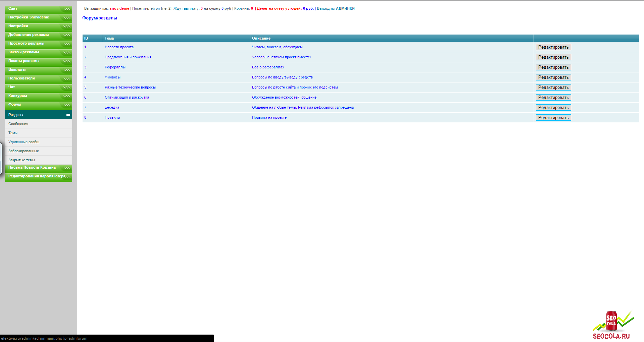Edit the Новости проекта section
Viewport: 644px width, 342px height.
coord(553,47)
